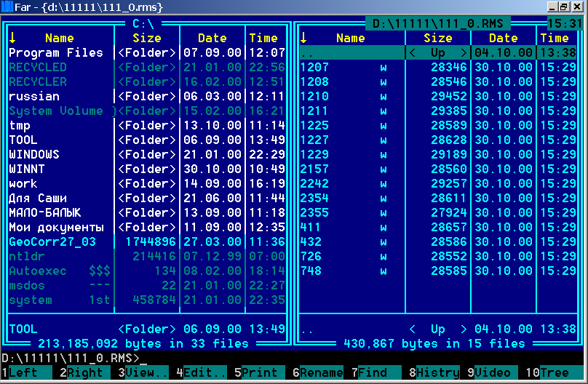Image resolution: width=588 pixels, height=384 pixels.
Task: Click the 7 Find function key
Action: 376,373
